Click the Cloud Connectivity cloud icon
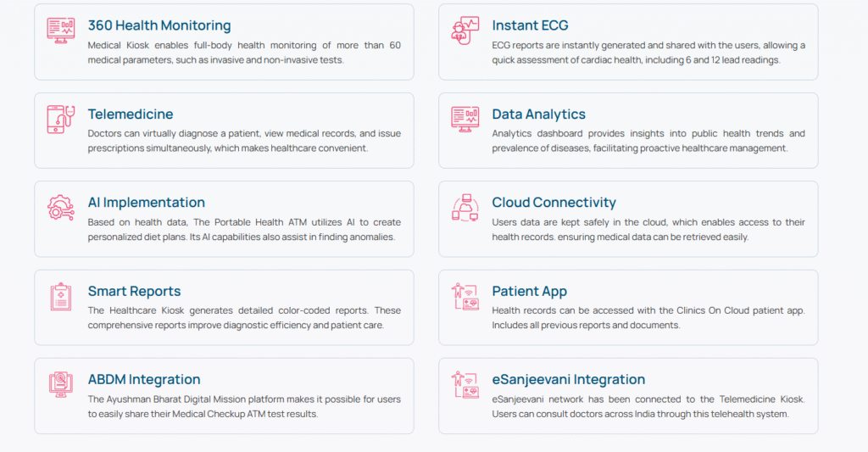 465,207
